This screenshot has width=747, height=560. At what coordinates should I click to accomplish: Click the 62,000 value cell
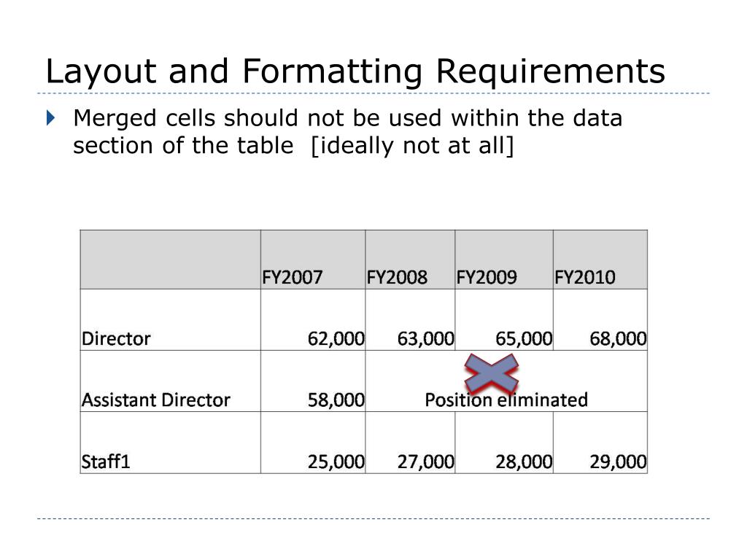313,320
